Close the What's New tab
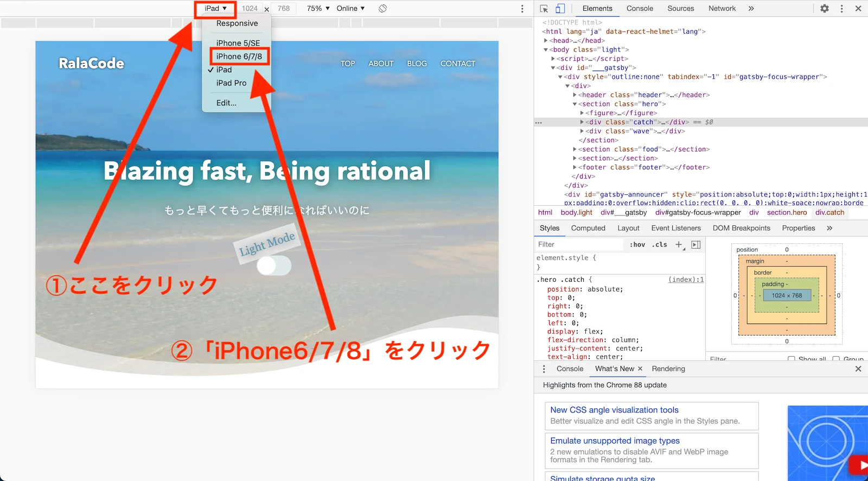Image resolution: width=868 pixels, height=481 pixels. pos(640,369)
